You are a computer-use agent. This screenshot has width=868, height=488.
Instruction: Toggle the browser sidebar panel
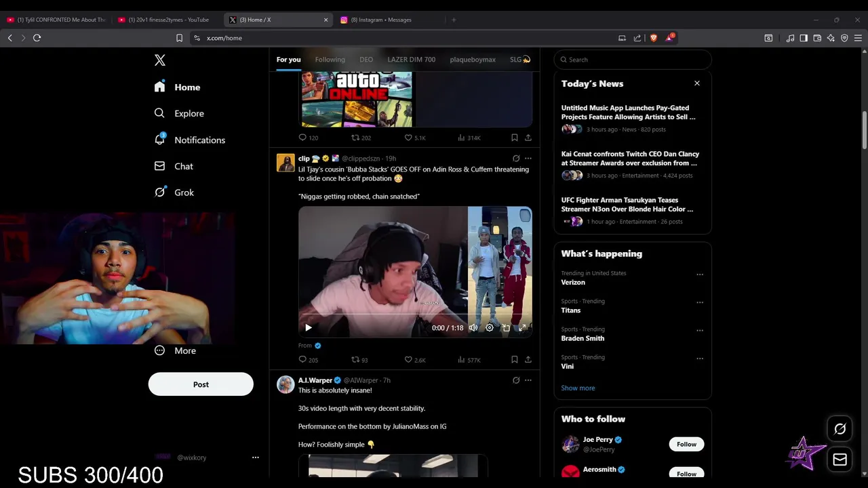coord(804,38)
